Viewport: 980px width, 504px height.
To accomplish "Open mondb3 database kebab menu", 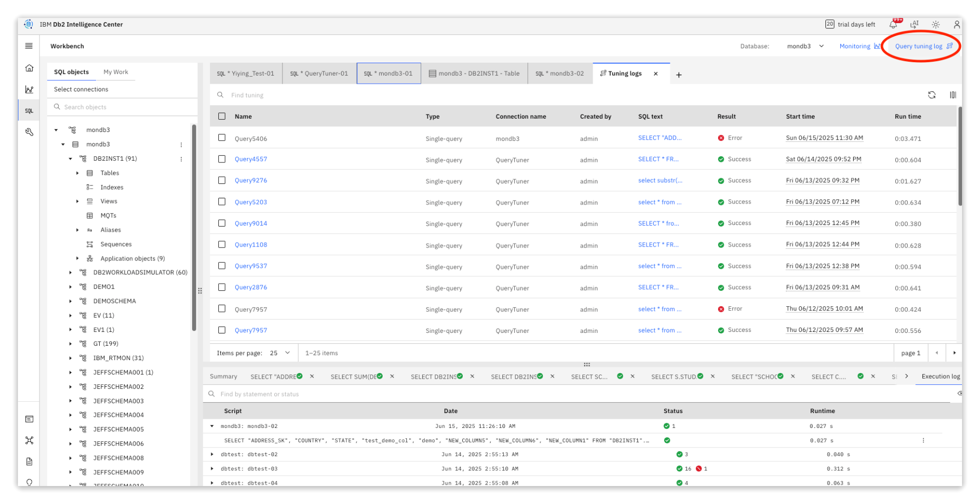I will click(181, 145).
